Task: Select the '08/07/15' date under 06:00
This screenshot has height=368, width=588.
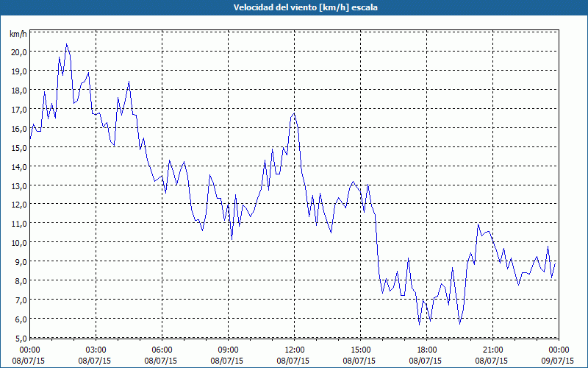Action: [x=160, y=361]
